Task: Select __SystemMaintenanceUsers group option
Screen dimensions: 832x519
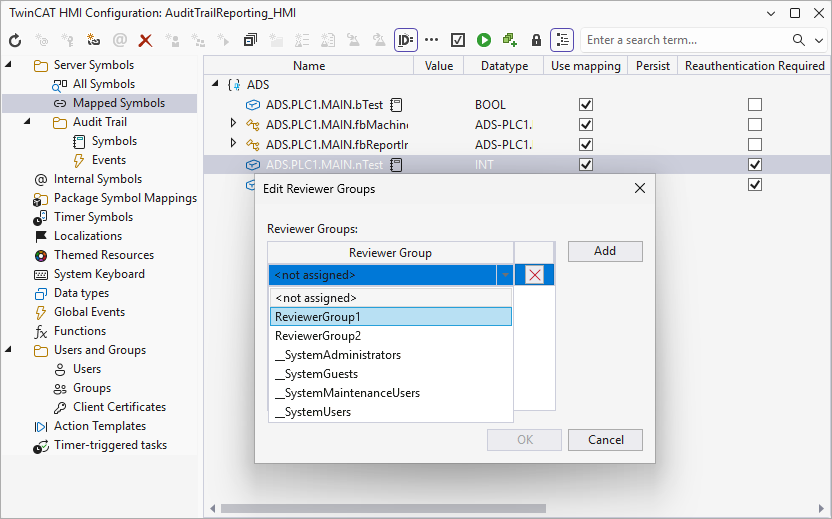Action: (x=391, y=393)
